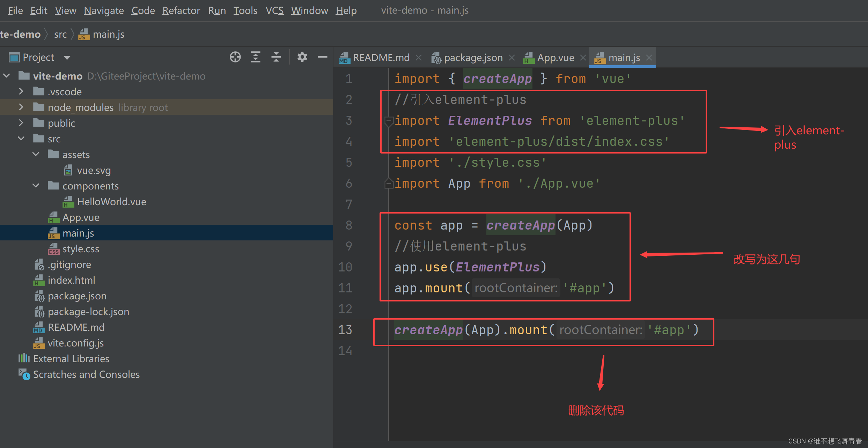Close the package.json editor tab
The height and width of the screenshot is (448, 868).
tap(512, 58)
